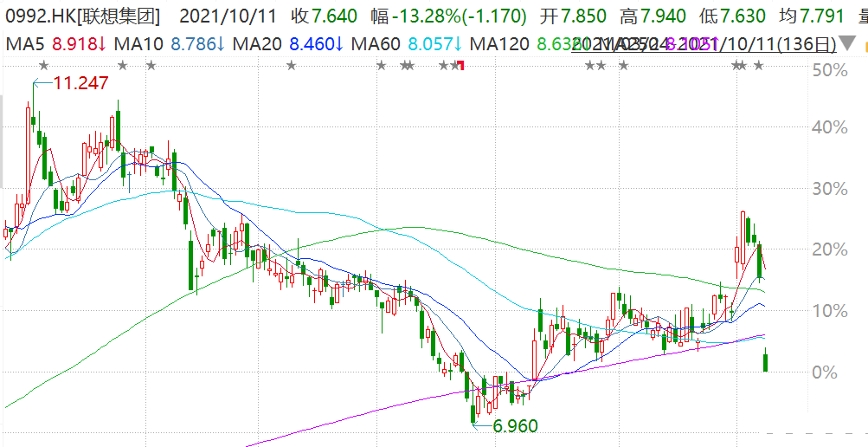Screen dimensions: 868x447
Task: Click the small red flag marker beside stars
Action: coord(461,67)
